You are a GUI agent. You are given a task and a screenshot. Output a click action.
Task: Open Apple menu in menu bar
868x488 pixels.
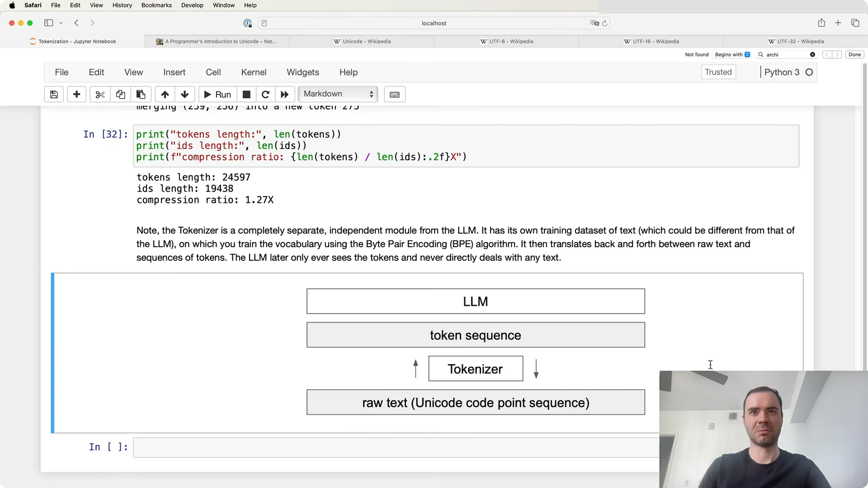12,5
